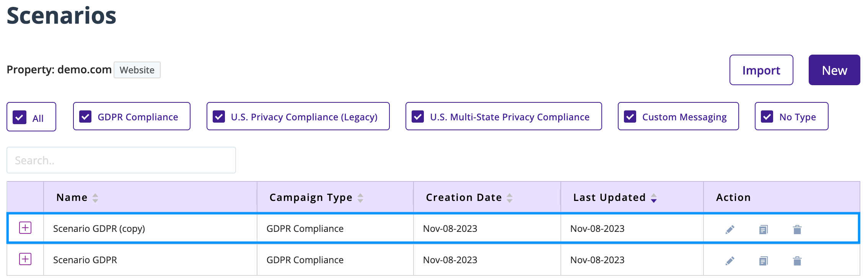This screenshot has height=280, width=868.
Task: Select the Website property type badge
Action: (x=137, y=70)
